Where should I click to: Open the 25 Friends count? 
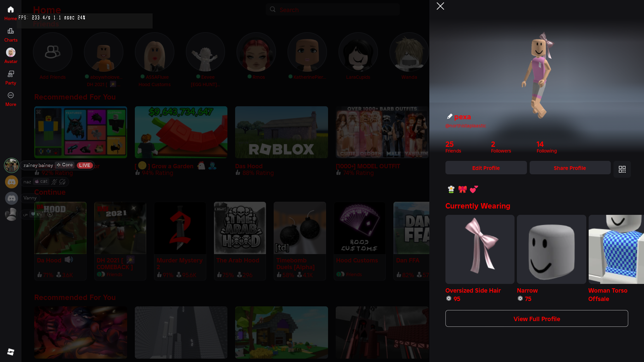453,147
